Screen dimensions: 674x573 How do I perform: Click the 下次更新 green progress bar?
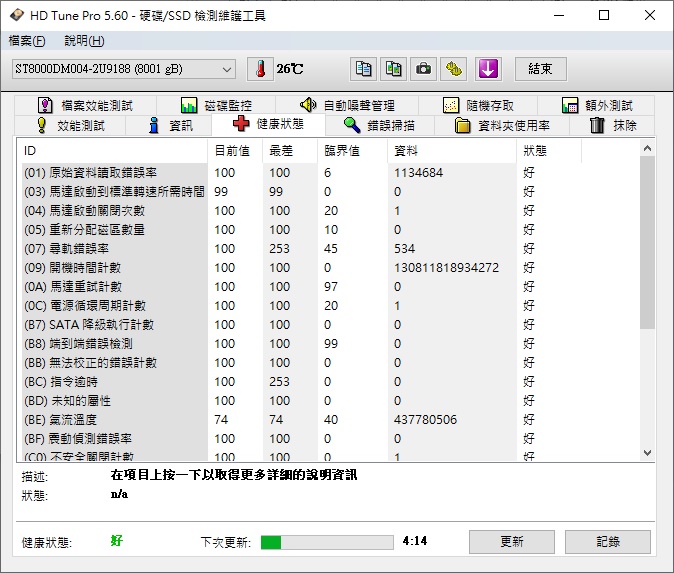tap(327, 542)
